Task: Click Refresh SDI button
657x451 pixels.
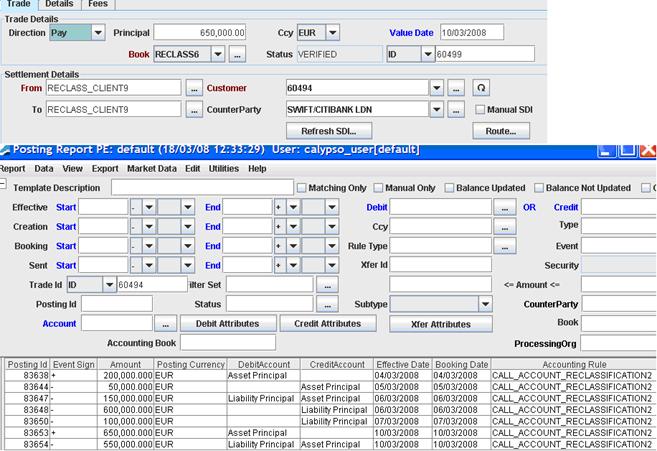Action: 329,131
